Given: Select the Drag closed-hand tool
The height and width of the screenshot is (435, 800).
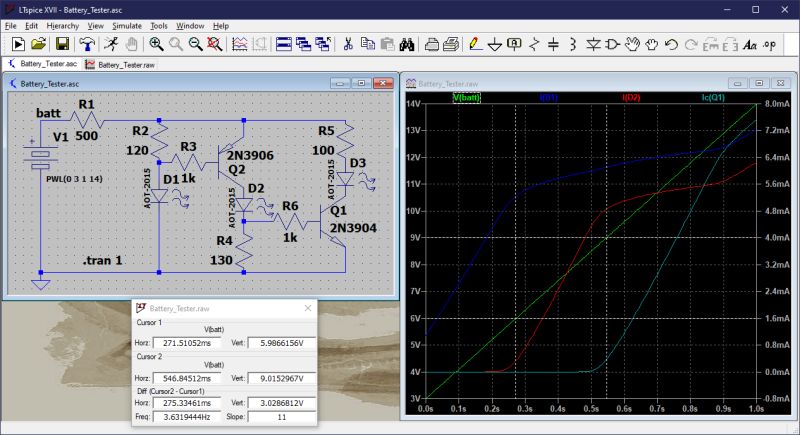Looking at the screenshot, I should click(652, 44).
